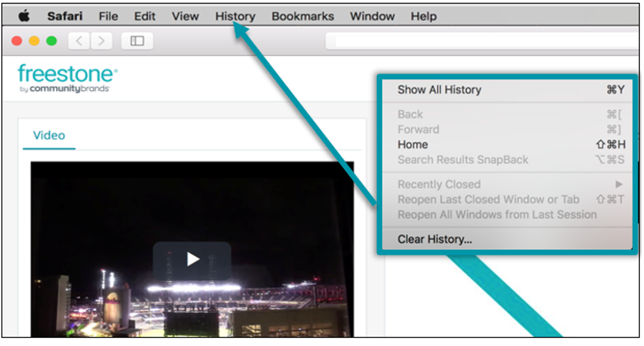The height and width of the screenshot is (346, 644).
Task: Choose Back in the History menu
Action: tap(507, 114)
